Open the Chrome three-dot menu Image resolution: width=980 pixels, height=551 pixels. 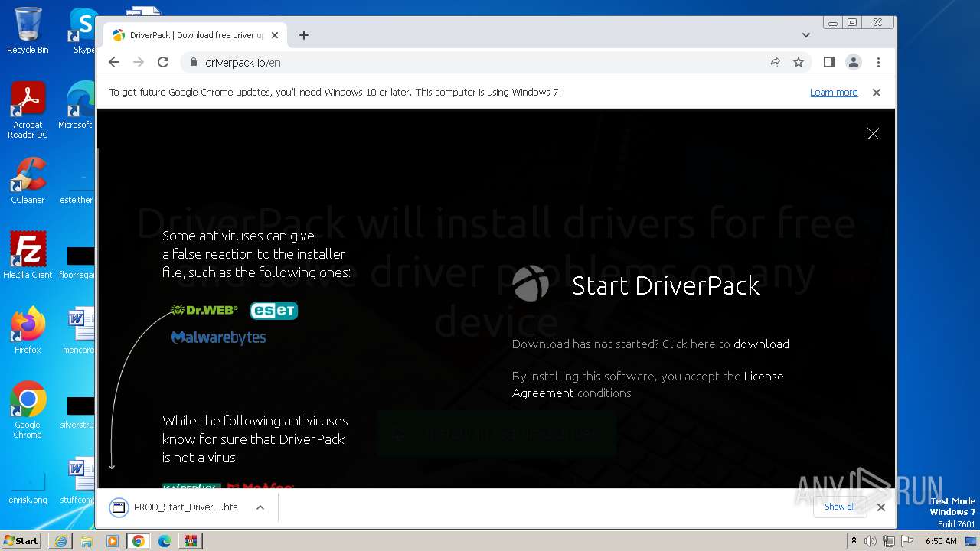tap(878, 62)
